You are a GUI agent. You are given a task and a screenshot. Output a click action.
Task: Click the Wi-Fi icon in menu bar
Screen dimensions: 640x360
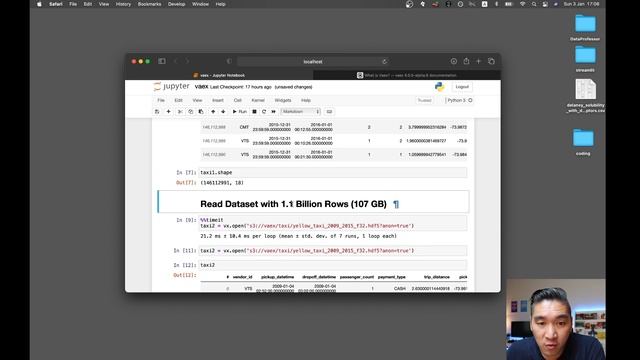pyautogui.click(x=522, y=4)
